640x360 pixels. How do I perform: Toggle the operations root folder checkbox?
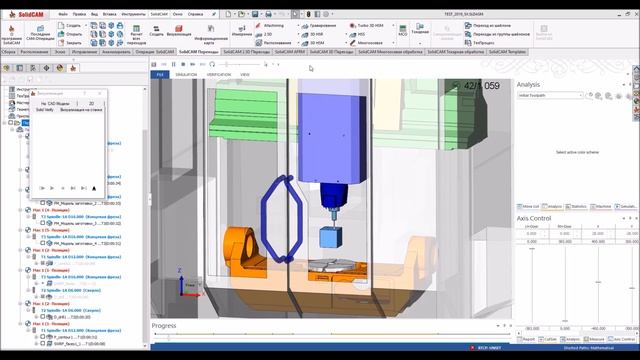click(x=11, y=122)
